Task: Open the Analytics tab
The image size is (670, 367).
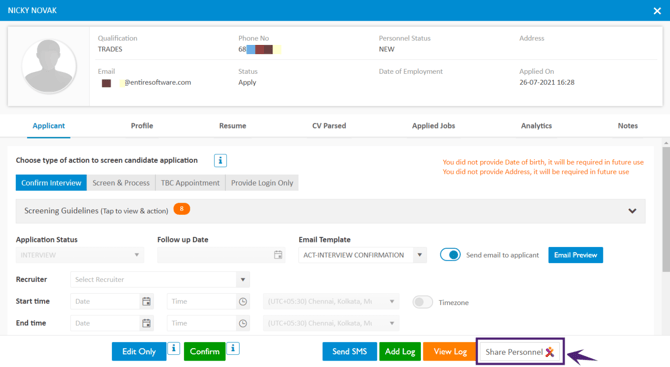Action: (x=536, y=126)
